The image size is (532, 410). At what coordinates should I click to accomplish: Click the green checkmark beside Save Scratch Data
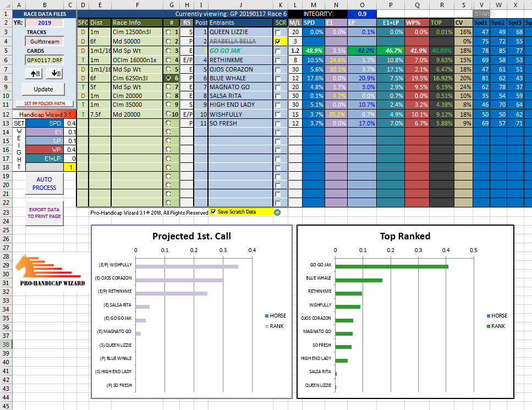[277, 212]
